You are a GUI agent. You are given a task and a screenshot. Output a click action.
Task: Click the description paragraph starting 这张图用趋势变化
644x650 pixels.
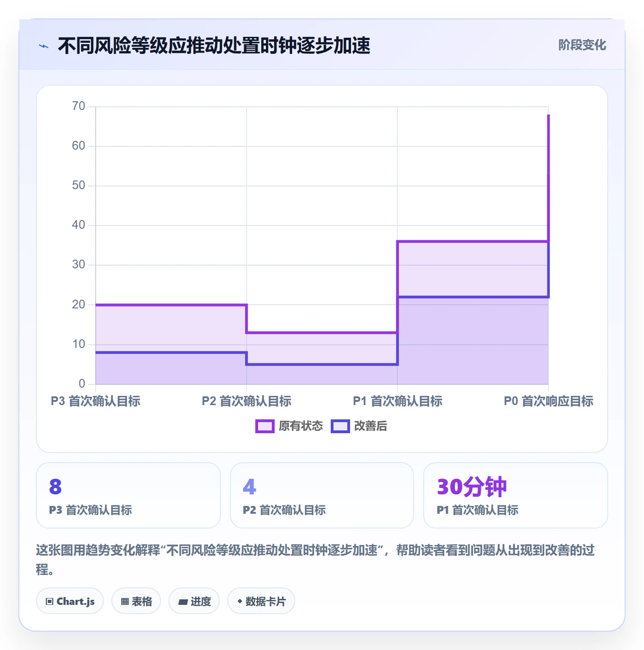pyautogui.click(x=316, y=559)
